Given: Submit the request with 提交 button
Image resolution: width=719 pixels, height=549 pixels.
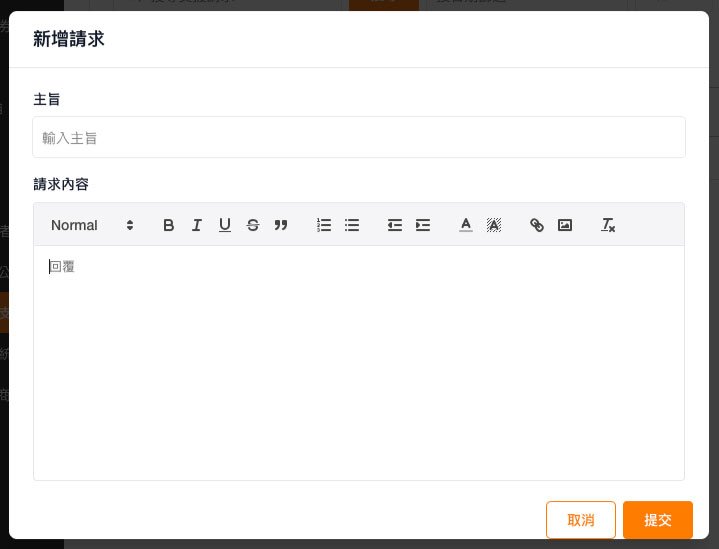Looking at the screenshot, I should [657, 520].
